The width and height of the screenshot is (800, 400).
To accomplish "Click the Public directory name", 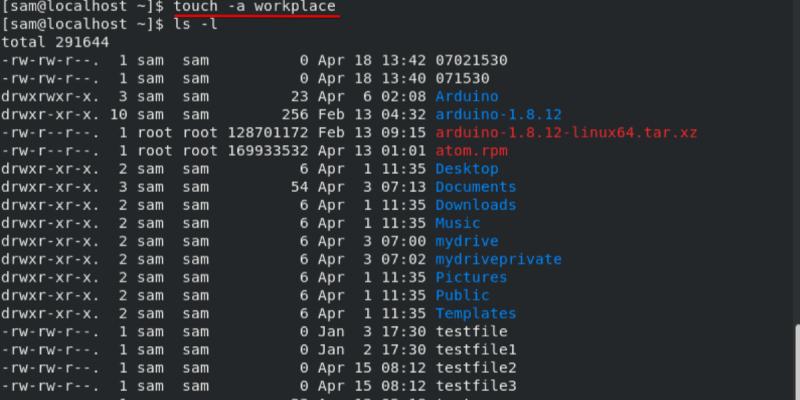I will [462, 295].
